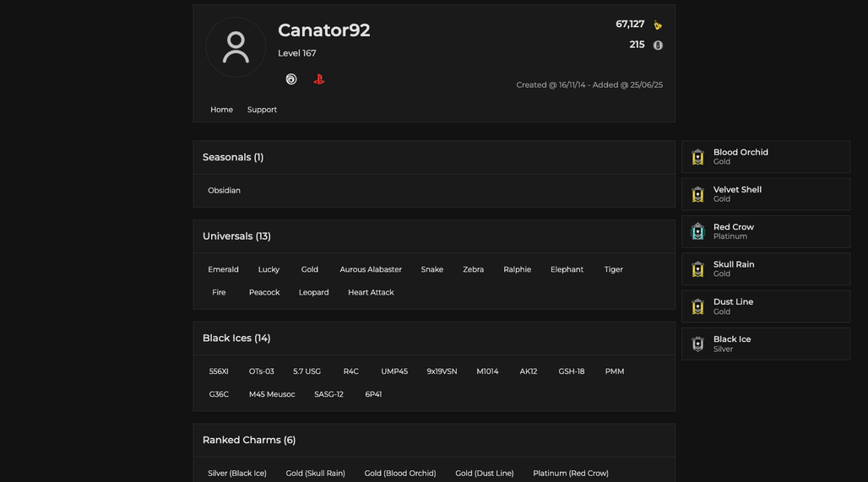Click the Red Crow season title
Viewport: 868px width, 482px height.
click(734, 227)
